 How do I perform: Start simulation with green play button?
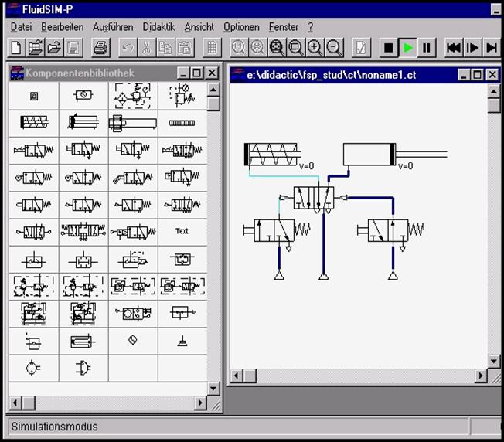point(407,48)
